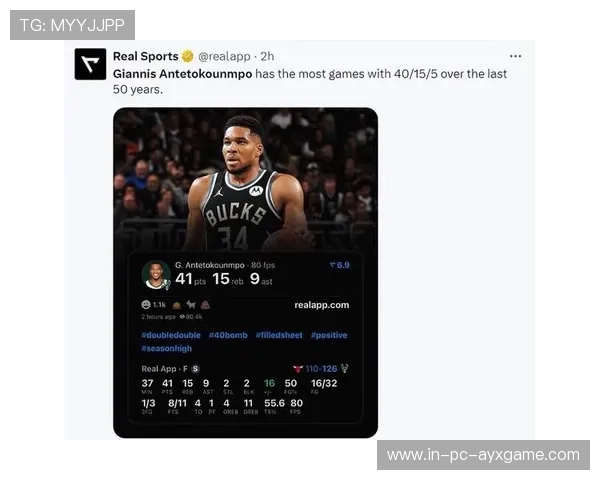
Task: Open the Giannis Bucks photo
Action: pyautogui.click(x=245, y=180)
